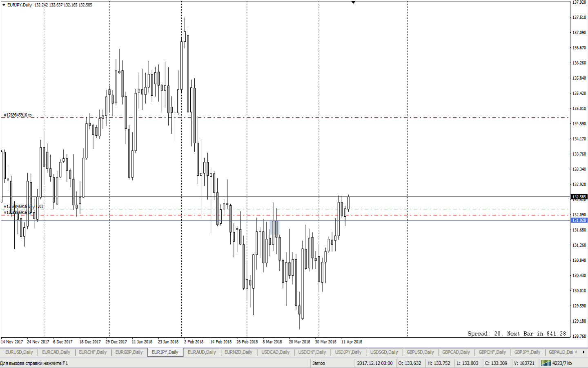The height and width of the screenshot is (368, 588).
Task: Open the chart dropdown arrow beside EURJPY,Daily
Action: [4, 5]
